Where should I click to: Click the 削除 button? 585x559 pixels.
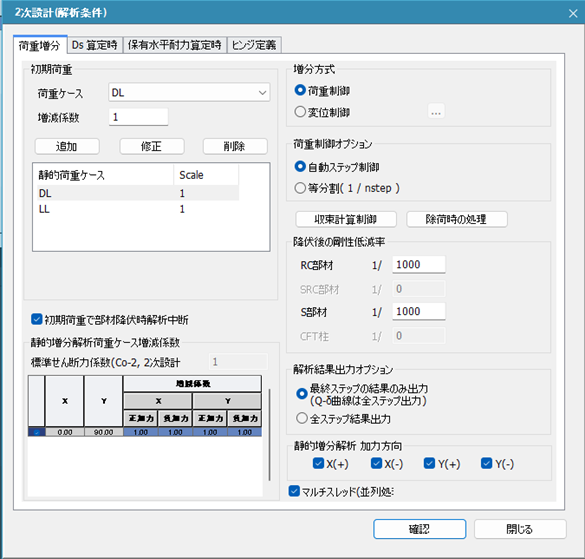[235, 146]
